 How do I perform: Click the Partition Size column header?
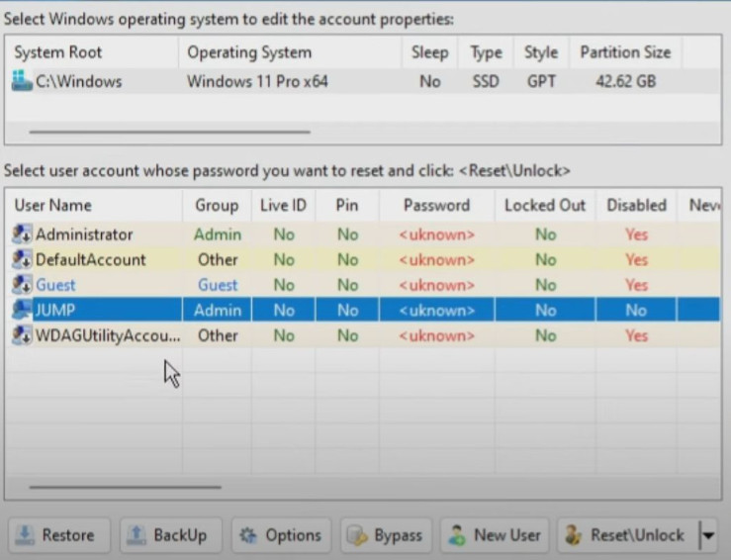625,52
